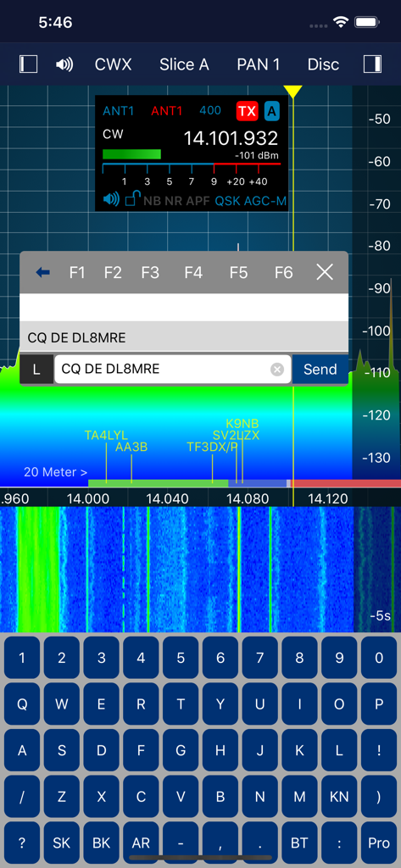Screen dimensions: 401x868
Task: Tap the number 5 key
Action: point(181,658)
